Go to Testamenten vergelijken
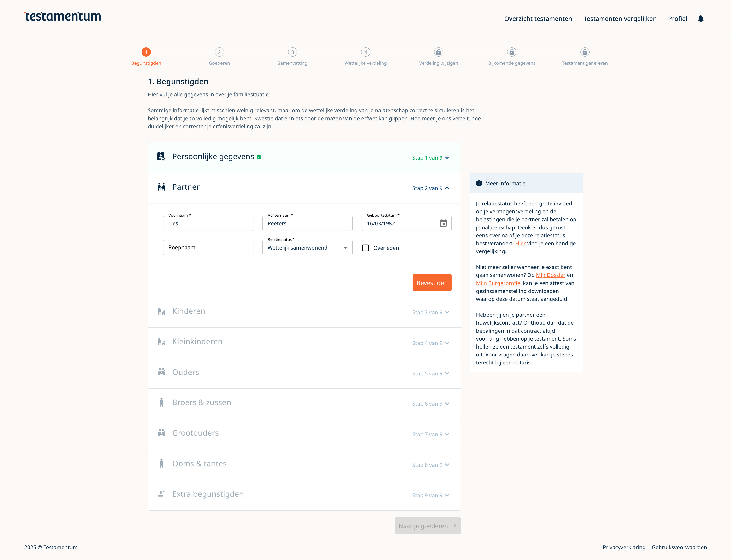Screen dimensions: 731x560 [620, 19]
